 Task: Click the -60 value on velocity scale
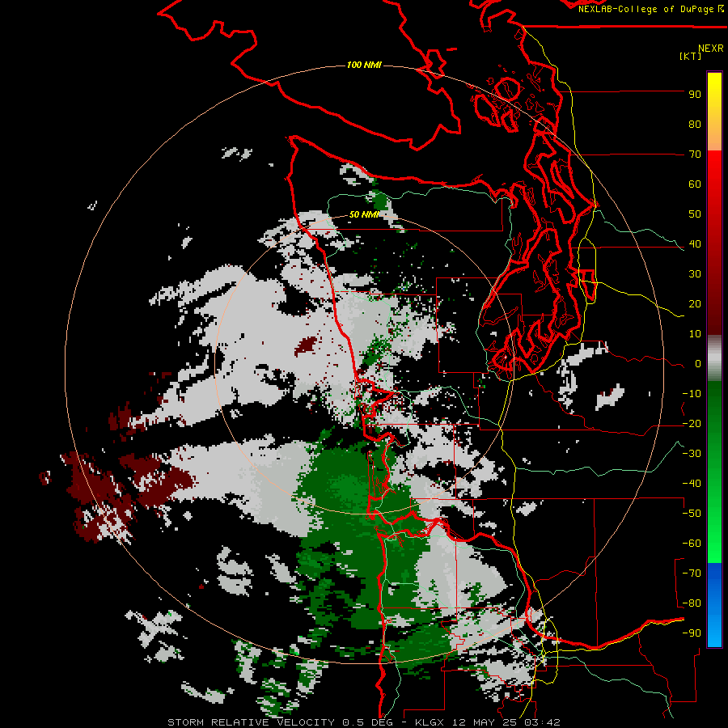(692, 544)
